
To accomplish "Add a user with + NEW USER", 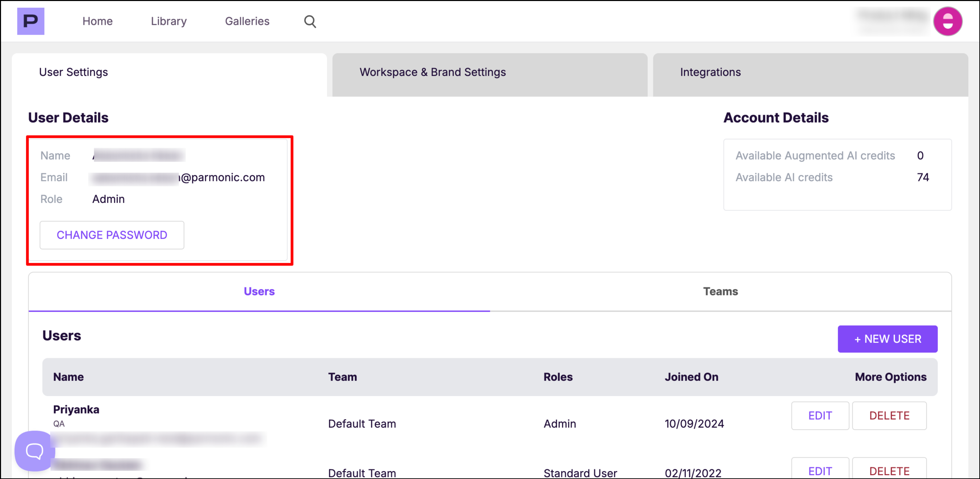I will point(887,339).
